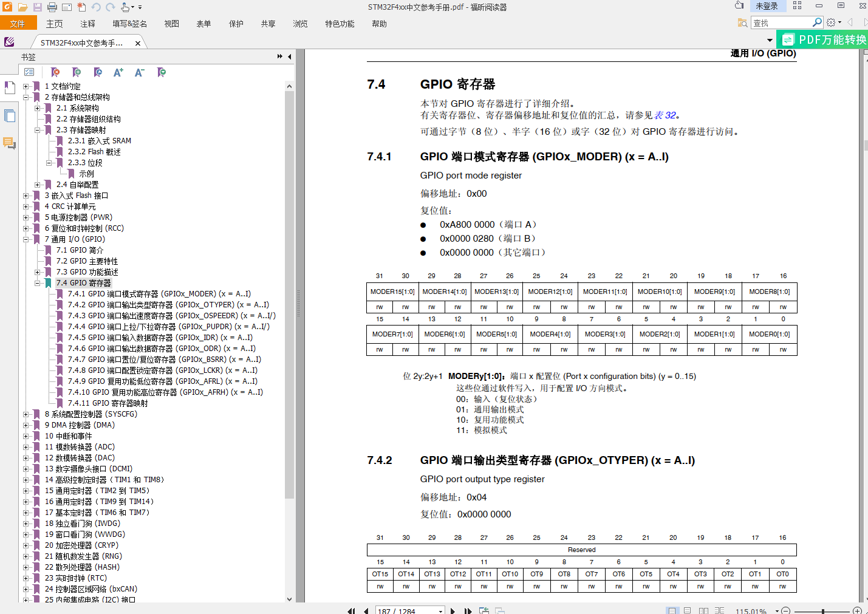
Task: Collapse the '7 通用 I/O (GPIO)' bookmark
Action: tap(26, 239)
